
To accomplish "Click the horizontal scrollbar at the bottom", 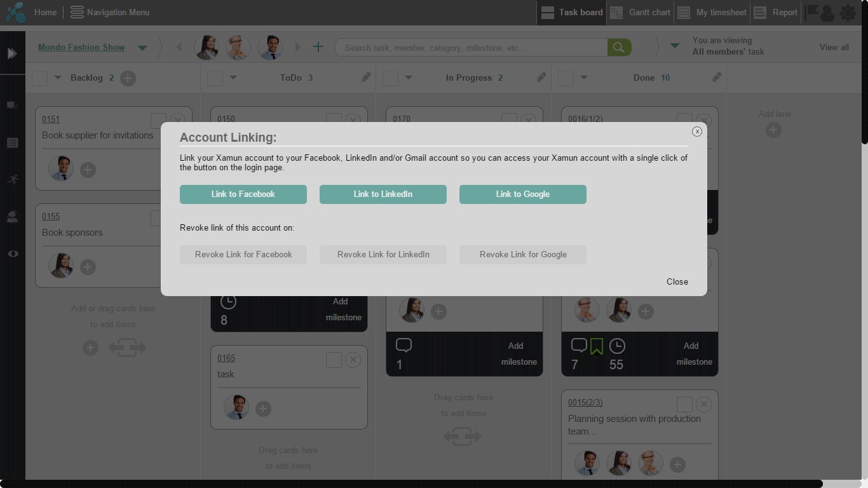I will click(411, 484).
